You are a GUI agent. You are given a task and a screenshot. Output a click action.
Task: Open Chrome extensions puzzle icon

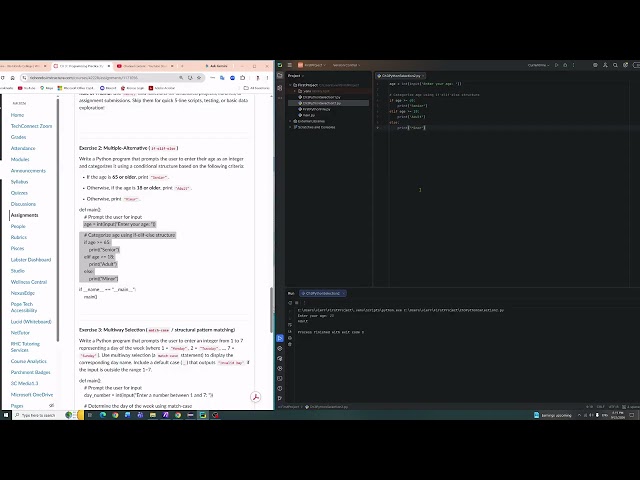pos(242,78)
